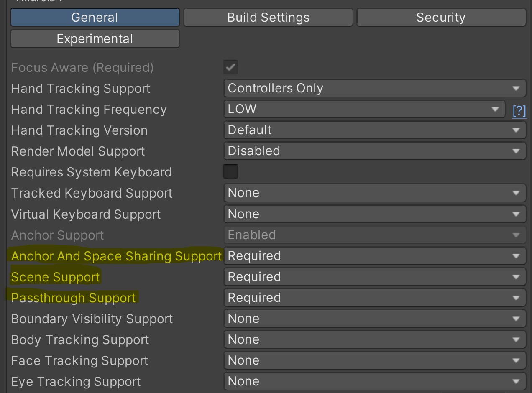Click the Focus Aware (Required) checkbox

(230, 67)
